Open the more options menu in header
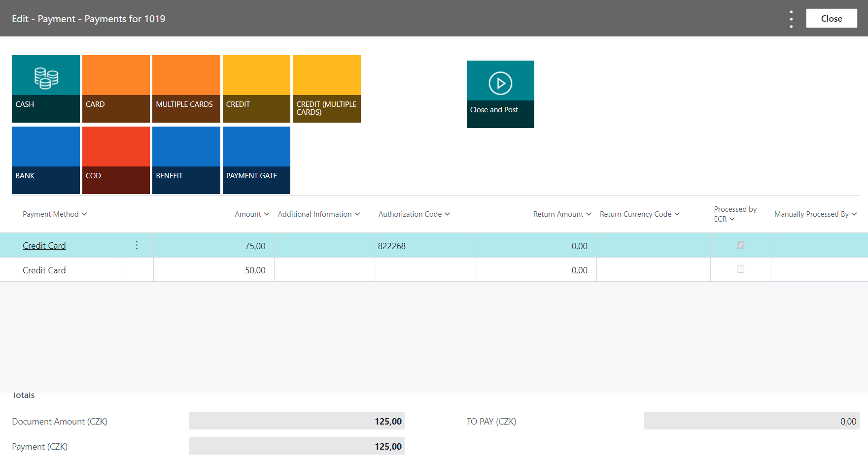The image size is (868, 460). click(791, 19)
